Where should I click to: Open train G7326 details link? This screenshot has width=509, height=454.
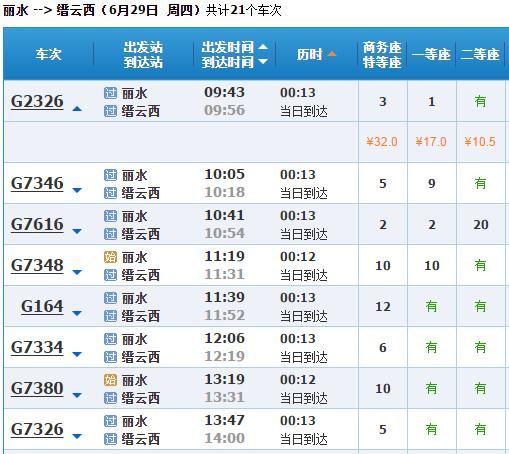(x=37, y=429)
